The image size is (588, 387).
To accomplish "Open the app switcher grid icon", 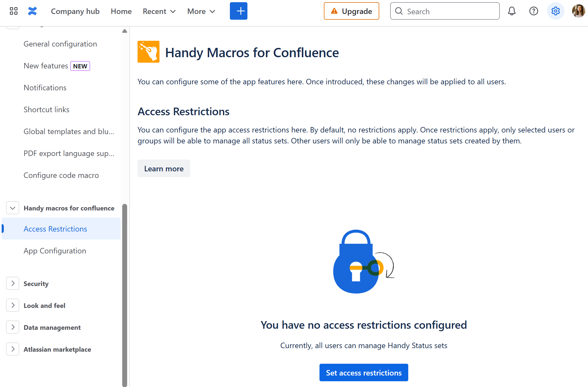I will [13, 11].
